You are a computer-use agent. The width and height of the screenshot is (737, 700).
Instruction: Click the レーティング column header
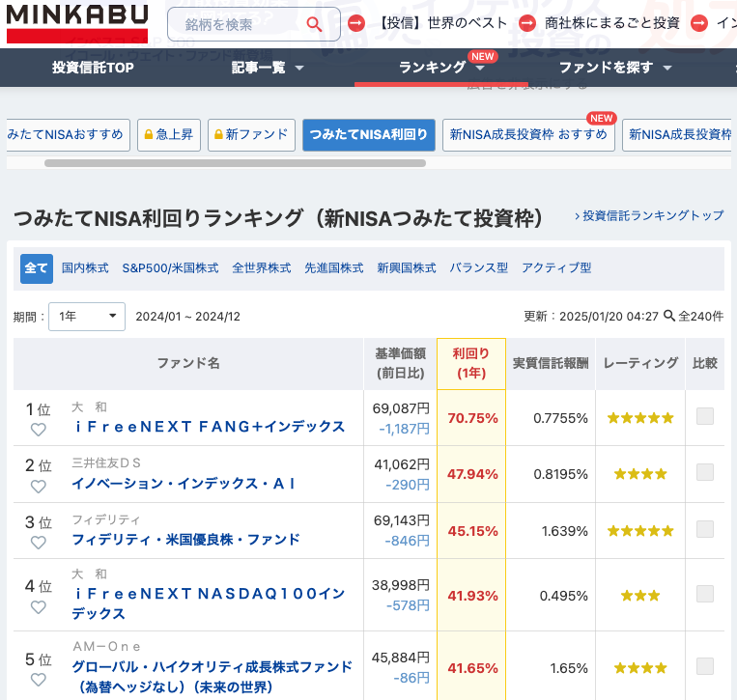pos(640,364)
